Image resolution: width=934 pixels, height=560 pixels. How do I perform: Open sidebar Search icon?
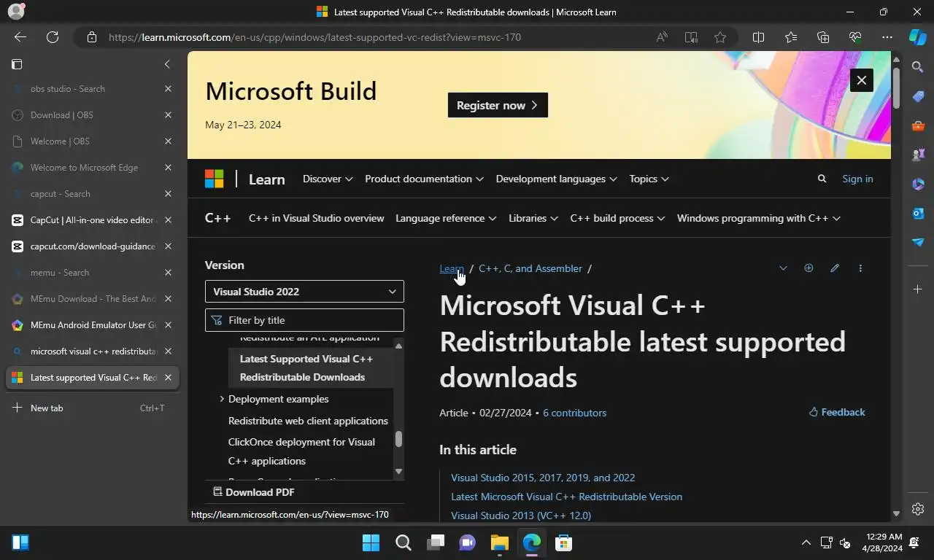918,67
